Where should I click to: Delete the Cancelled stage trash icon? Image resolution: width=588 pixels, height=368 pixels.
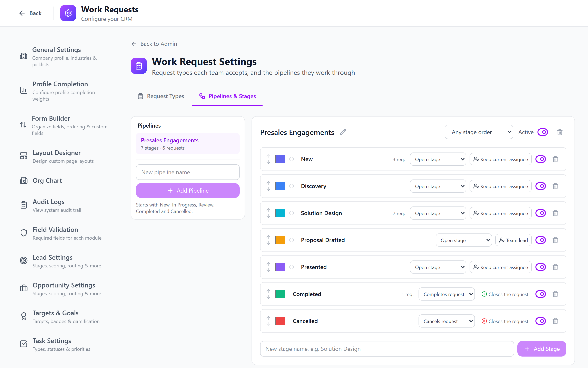pos(555,321)
